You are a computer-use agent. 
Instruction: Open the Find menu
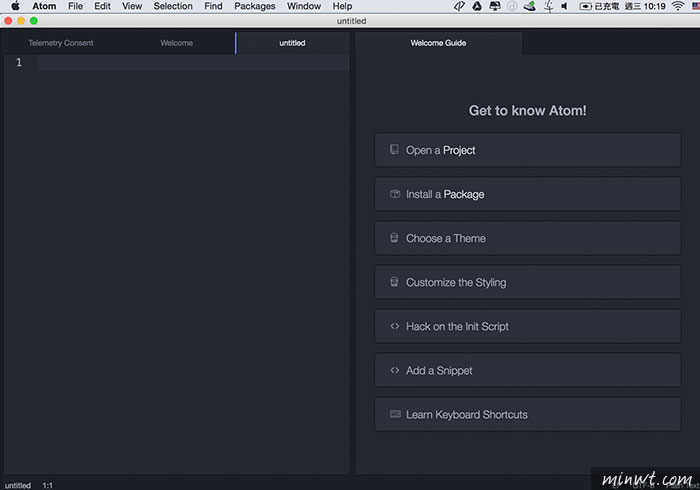click(x=213, y=6)
